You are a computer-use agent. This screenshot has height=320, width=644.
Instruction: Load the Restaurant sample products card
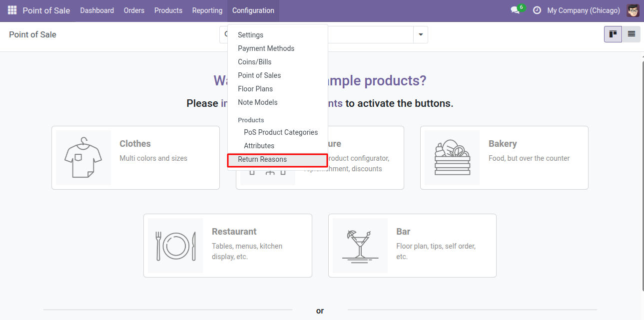tap(227, 246)
